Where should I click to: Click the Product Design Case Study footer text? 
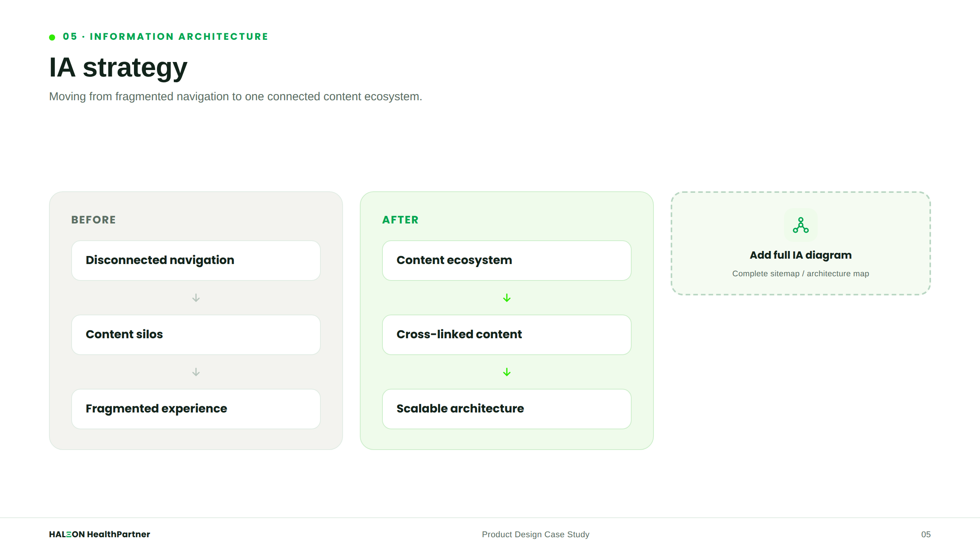pyautogui.click(x=536, y=535)
